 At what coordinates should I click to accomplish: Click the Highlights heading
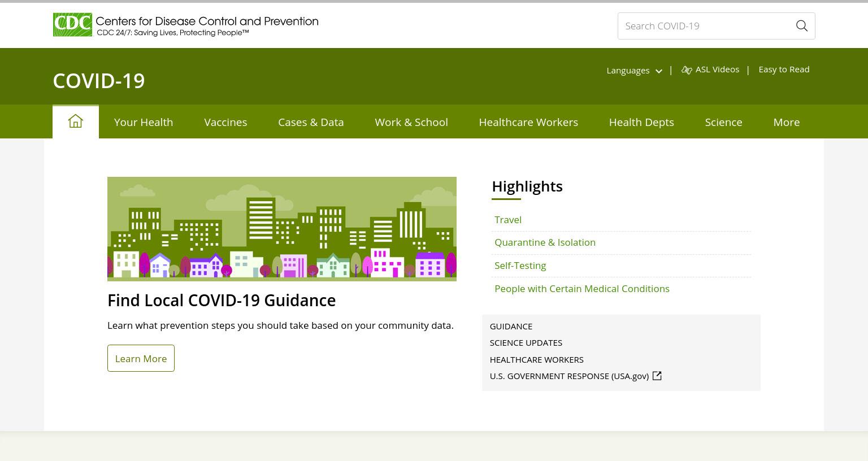click(x=527, y=186)
